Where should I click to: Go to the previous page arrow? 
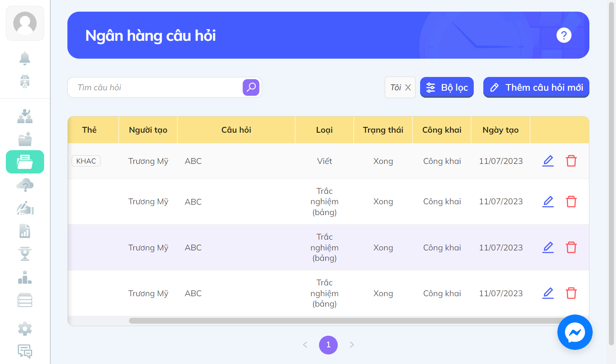coord(305,345)
